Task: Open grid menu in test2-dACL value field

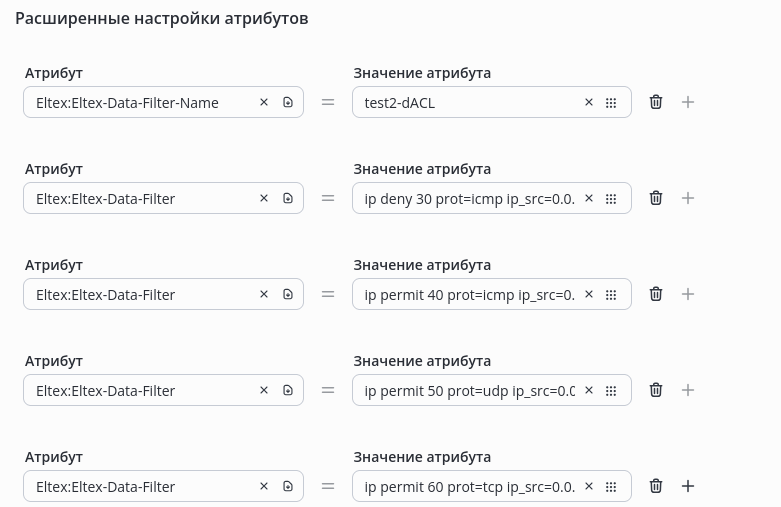Action: click(611, 102)
